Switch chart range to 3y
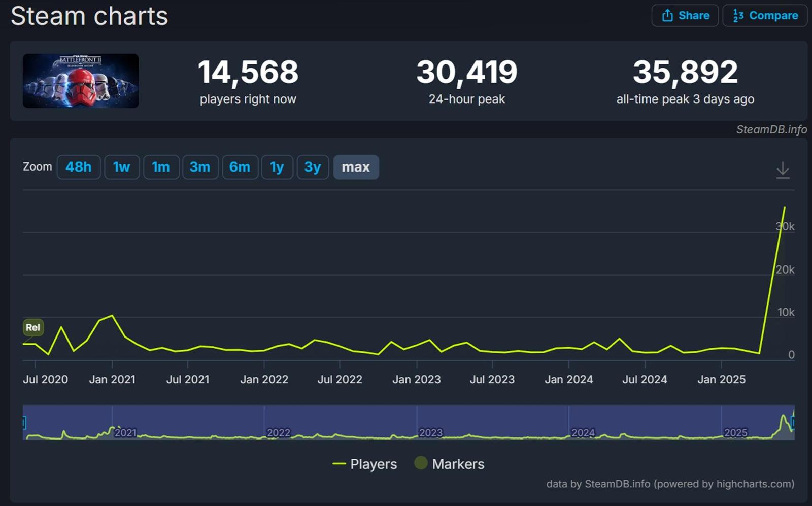This screenshot has width=812, height=506. pos(313,167)
